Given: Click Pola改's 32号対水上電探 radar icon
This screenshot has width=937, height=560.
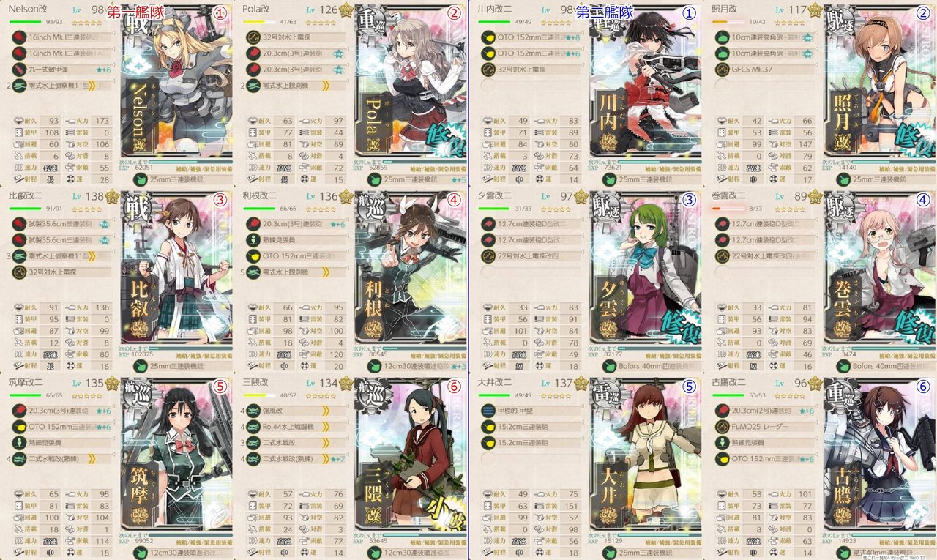Looking at the screenshot, I should click(x=253, y=37).
